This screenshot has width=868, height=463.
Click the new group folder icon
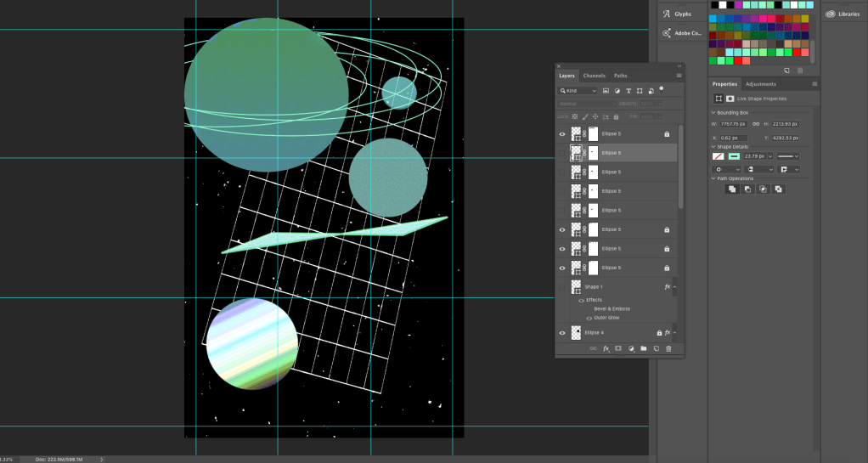tap(644, 348)
